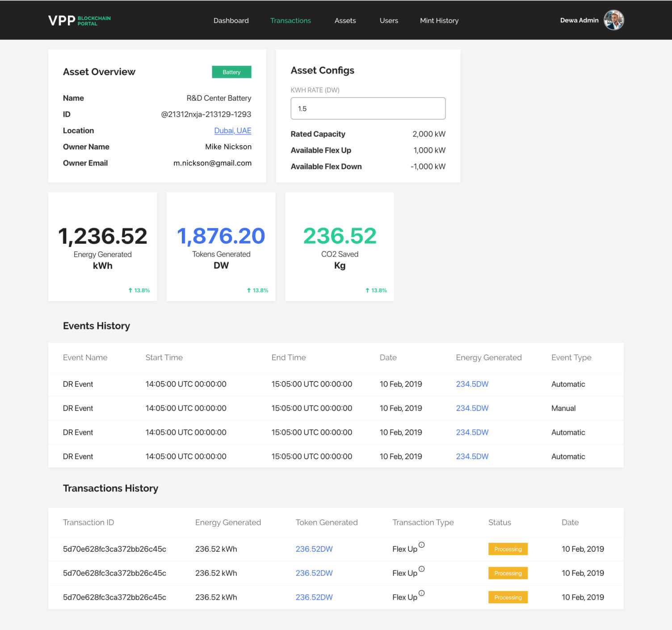Click info icon on third Flex Up row
The width and height of the screenshot is (672, 630).
pos(421,593)
